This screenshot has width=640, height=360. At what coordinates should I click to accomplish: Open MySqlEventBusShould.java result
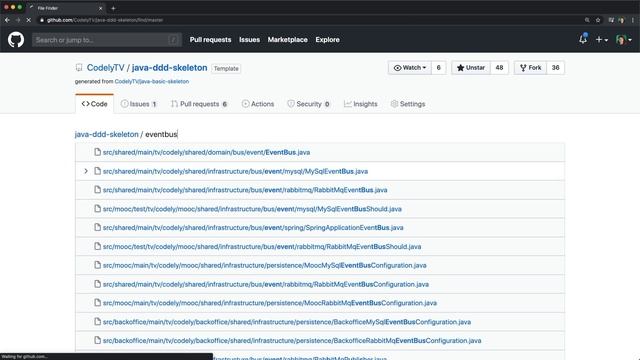[x=252, y=209]
